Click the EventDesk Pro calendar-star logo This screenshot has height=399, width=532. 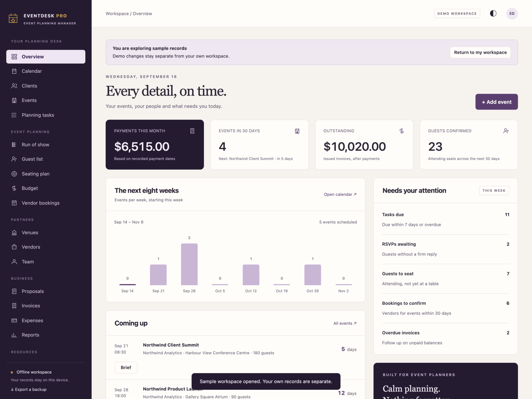(x=13, y=18)
